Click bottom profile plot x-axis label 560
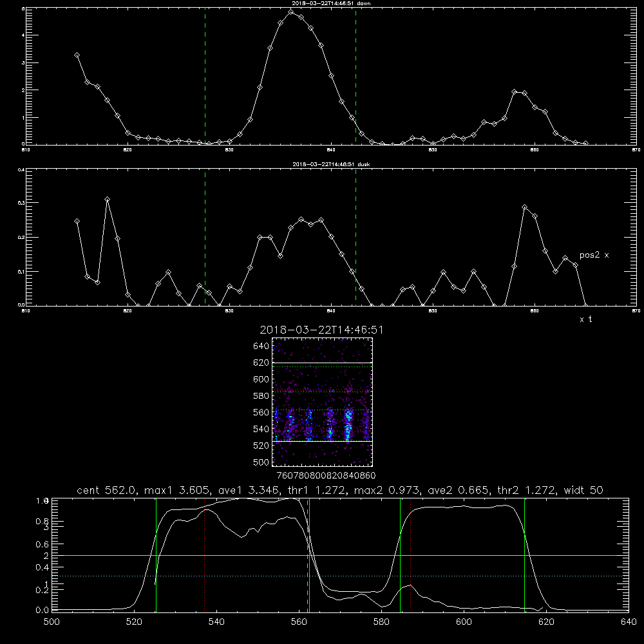 click(299, 622)
